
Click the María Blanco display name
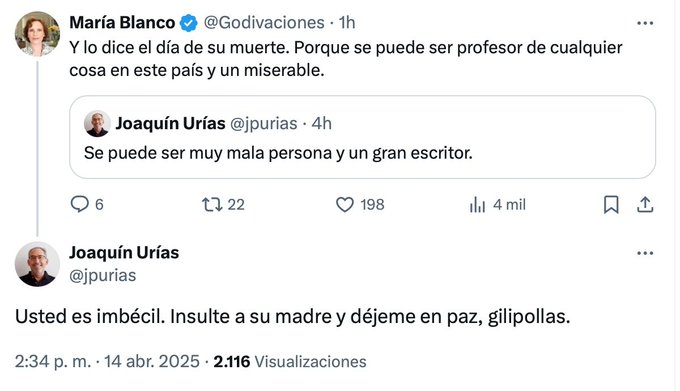pyautogui.click(x=122, y=23)
